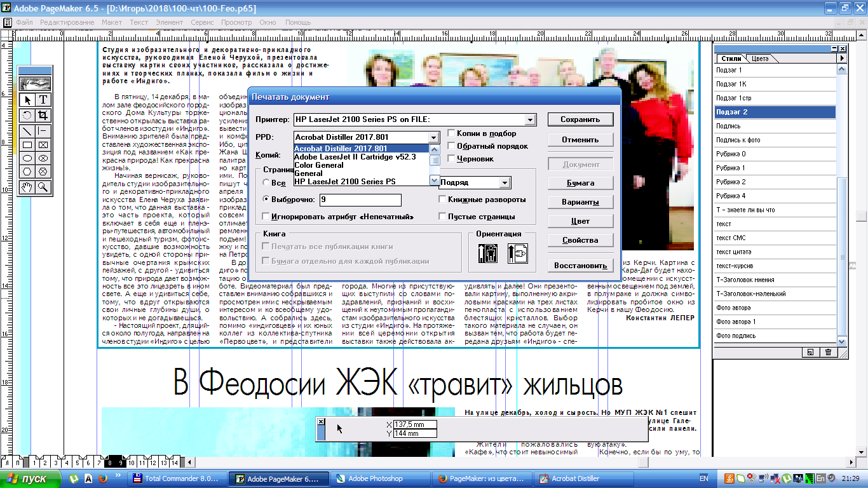Choose portrait (tall) orientation icon

pyautogui.click(x=488, y=254)
